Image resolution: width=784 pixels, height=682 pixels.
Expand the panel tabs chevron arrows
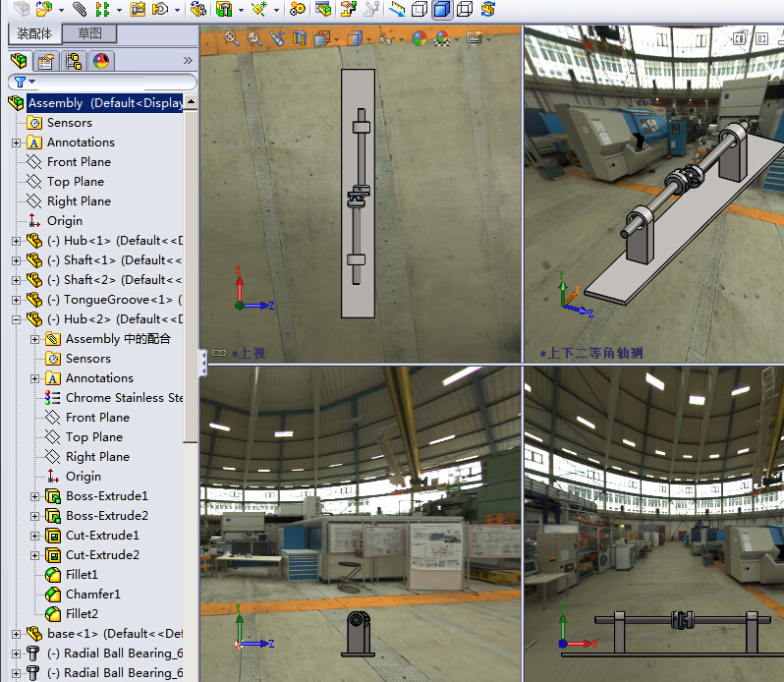(x=188, y=61)
